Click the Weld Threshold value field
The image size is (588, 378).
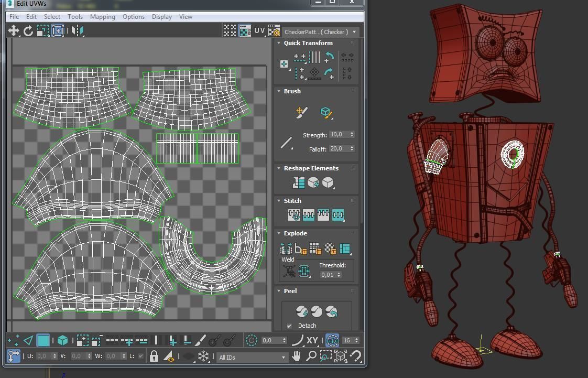tap(328, 275)
